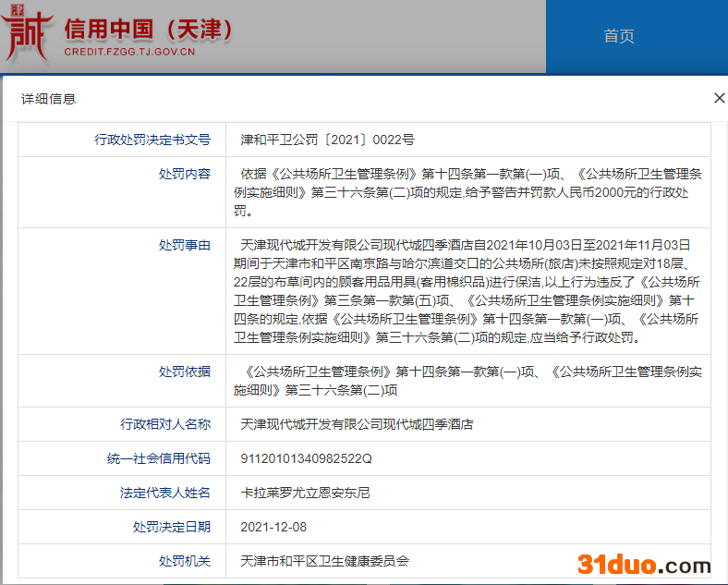Select credit code 91120101340982522Q

coord(306,458)
